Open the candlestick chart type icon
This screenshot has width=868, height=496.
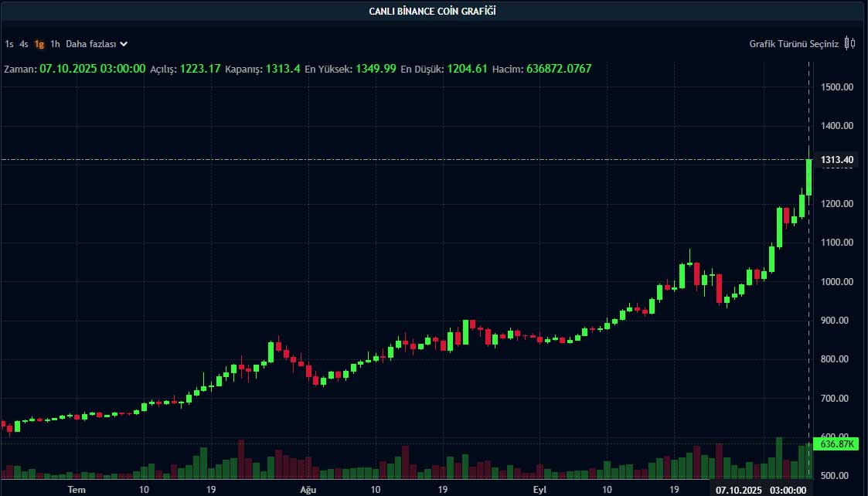[x=849, y=43]
